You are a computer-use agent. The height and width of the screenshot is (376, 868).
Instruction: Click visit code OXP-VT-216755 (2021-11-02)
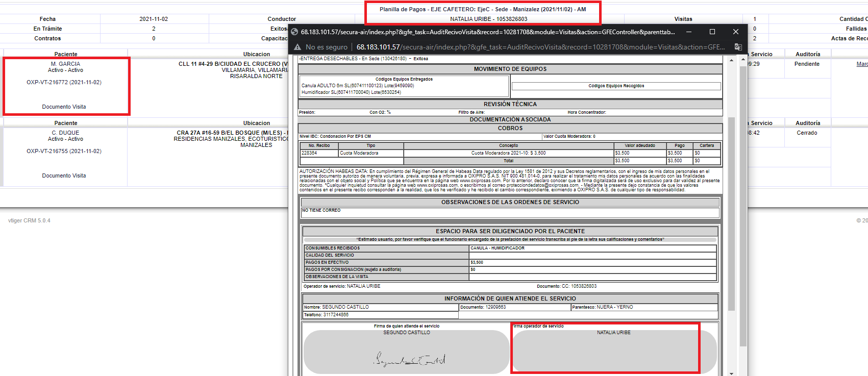click(x=64, y=151)
